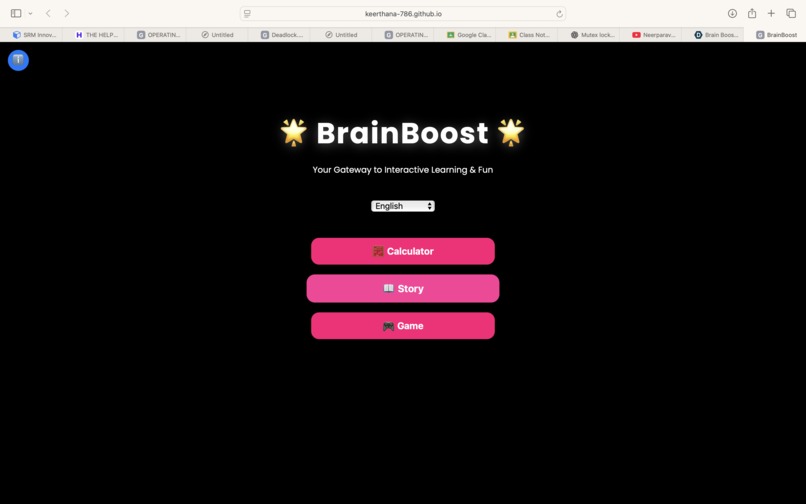This screenshot has height=504, width=806.
Task: Switch to Class Not... tab
Action: (527, 34)
